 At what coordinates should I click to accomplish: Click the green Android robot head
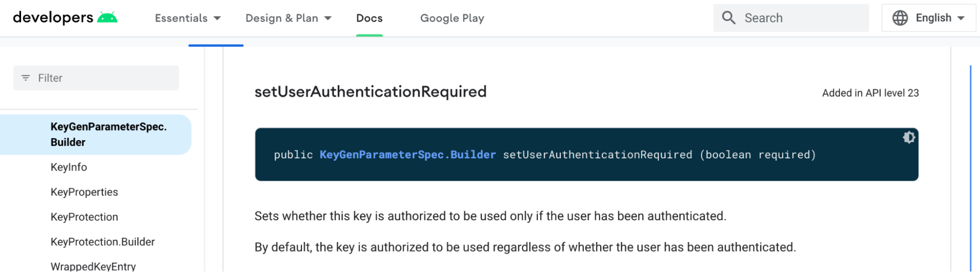[107, 18]
